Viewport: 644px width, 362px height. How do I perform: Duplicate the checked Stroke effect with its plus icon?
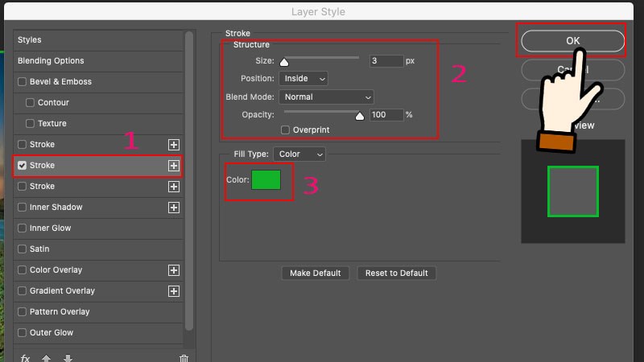pyautogui.click(x=173, y=166)
